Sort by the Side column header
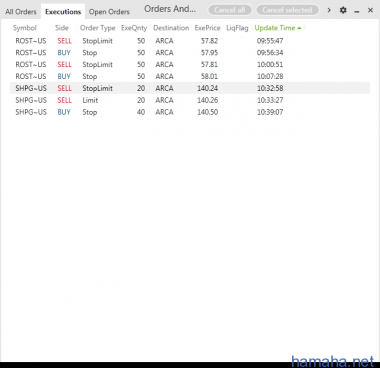Image resolution: width=380 pixels, height=368 pixels. coord(62,28)
